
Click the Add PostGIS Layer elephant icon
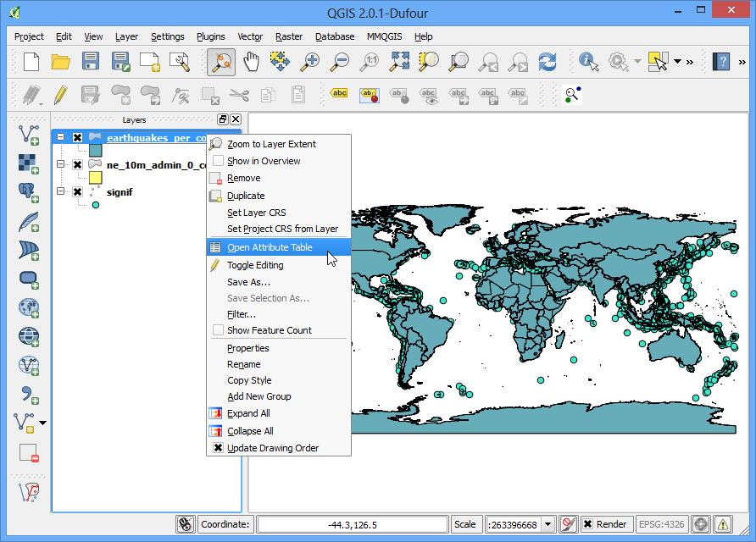coord(29,192)
